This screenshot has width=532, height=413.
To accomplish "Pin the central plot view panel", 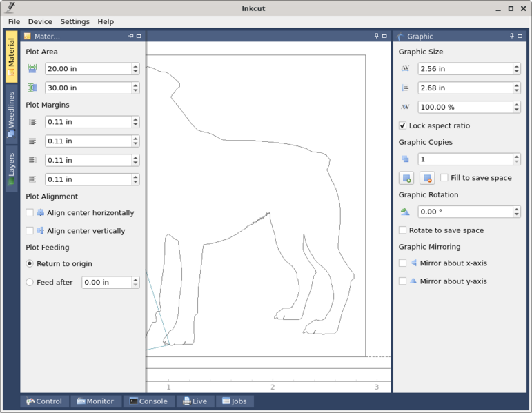I will tap(377, 36).
